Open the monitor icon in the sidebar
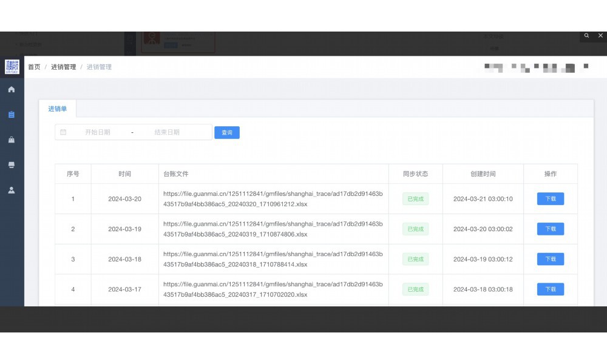The width and height of the screenshot is (607, 364). [x=12, y=165]
